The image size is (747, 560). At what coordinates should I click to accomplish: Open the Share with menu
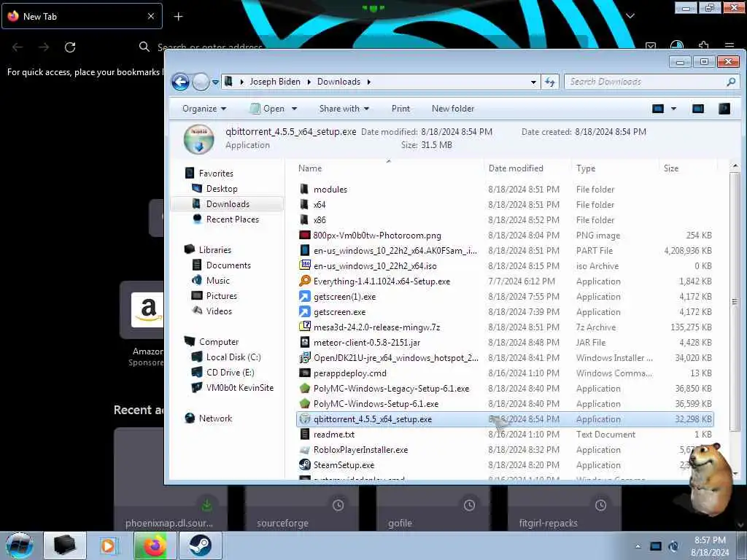click(x=344, y=109)
